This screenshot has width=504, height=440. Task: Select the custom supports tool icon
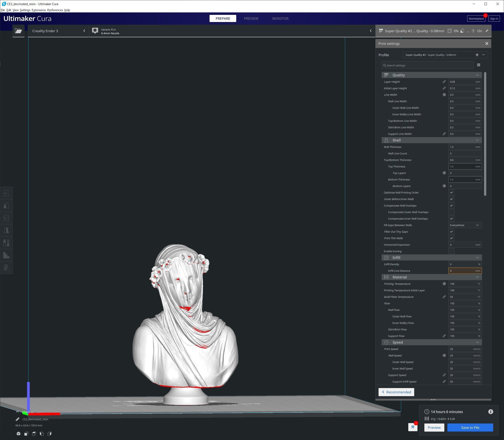point(6,267)
